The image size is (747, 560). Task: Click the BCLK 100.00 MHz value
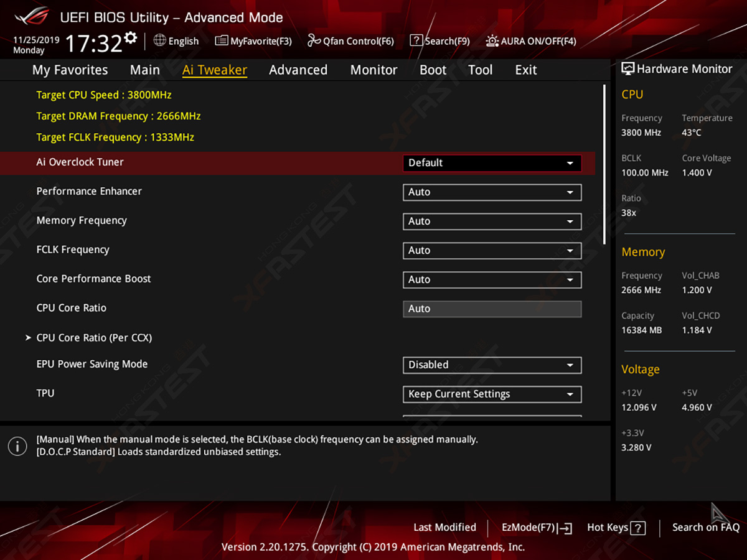point(645,173)
